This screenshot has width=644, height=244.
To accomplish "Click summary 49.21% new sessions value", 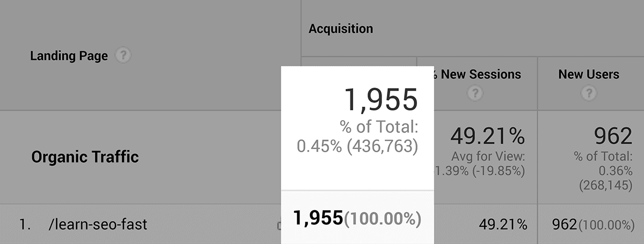I will pos(487,136).
